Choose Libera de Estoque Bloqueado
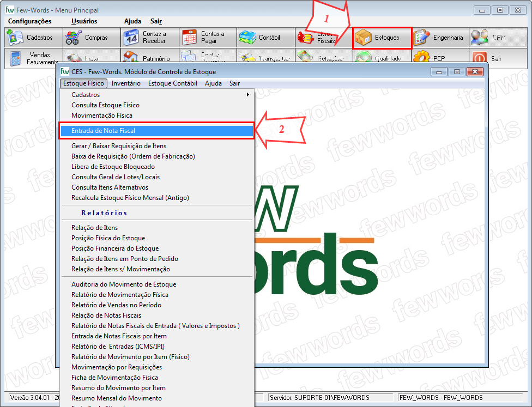The width and height of the screenshot is (532, 407). (x=113, y=167)
